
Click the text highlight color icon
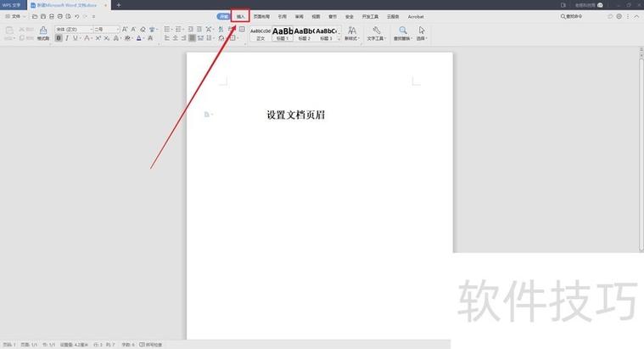point(127,38)
